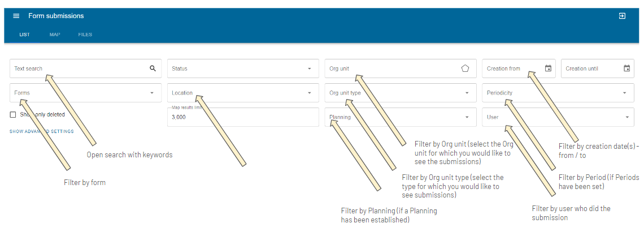Image resolution: width=644 pixels, height=236 pixels.
Task: Expand the Forms dropdown
Action: coord(85,93)
